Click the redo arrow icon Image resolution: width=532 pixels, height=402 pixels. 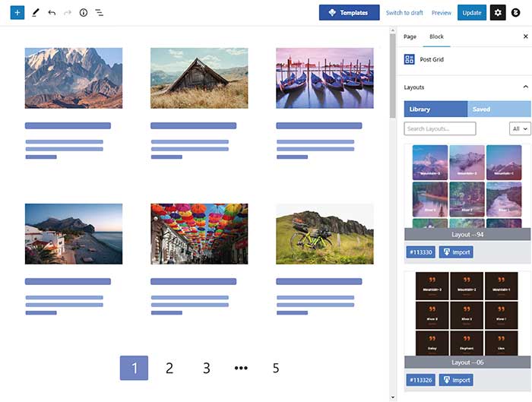(x=68, y=13)
